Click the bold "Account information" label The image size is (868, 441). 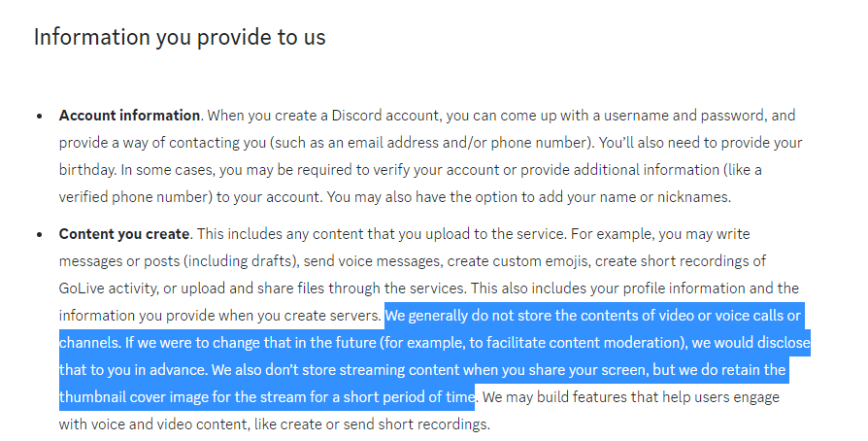click(x=129, y=116)
